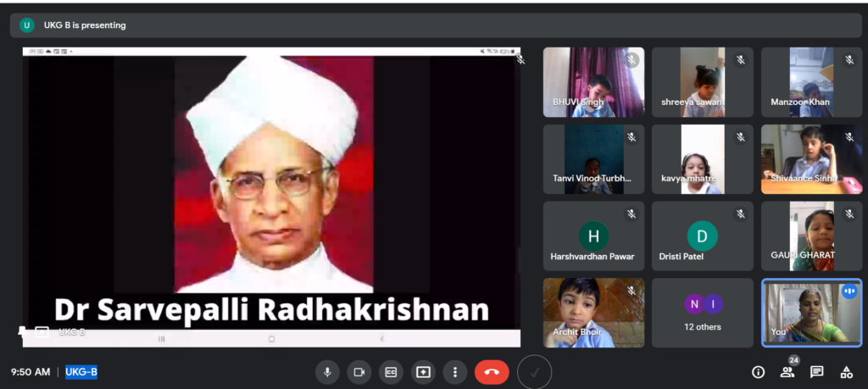Show the participants list with 24 people
Viewport: 868px width, 389px height.
point(788,372)
